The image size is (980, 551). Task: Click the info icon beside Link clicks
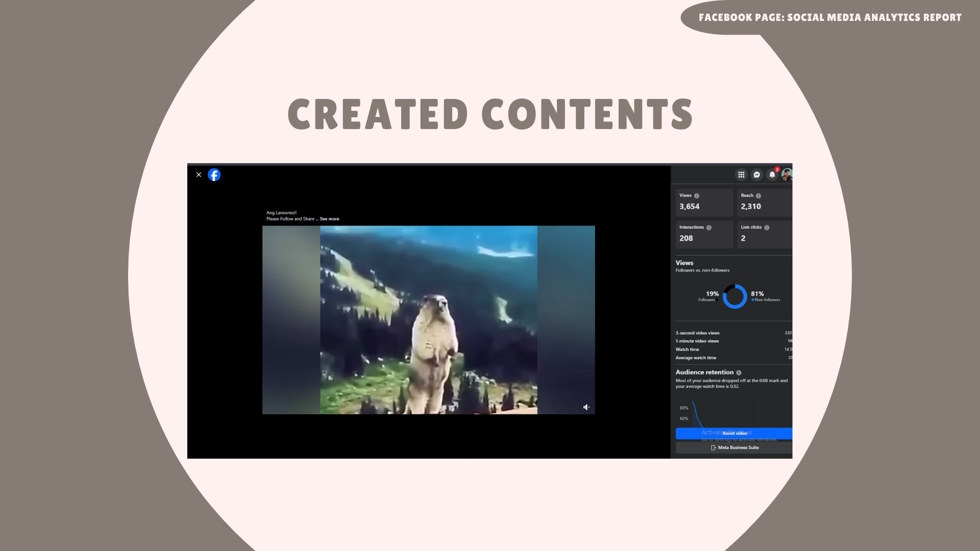tap(767, 228)
